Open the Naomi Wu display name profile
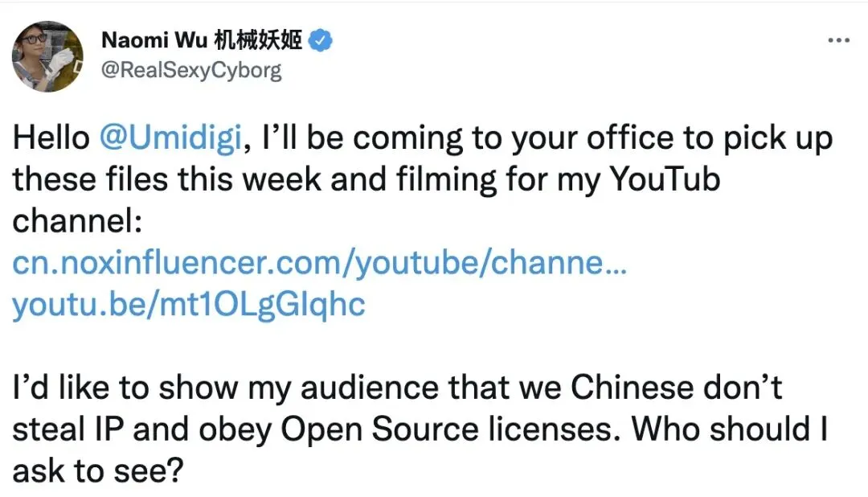Viewport: 868px width, 497px height. (154, 40)
